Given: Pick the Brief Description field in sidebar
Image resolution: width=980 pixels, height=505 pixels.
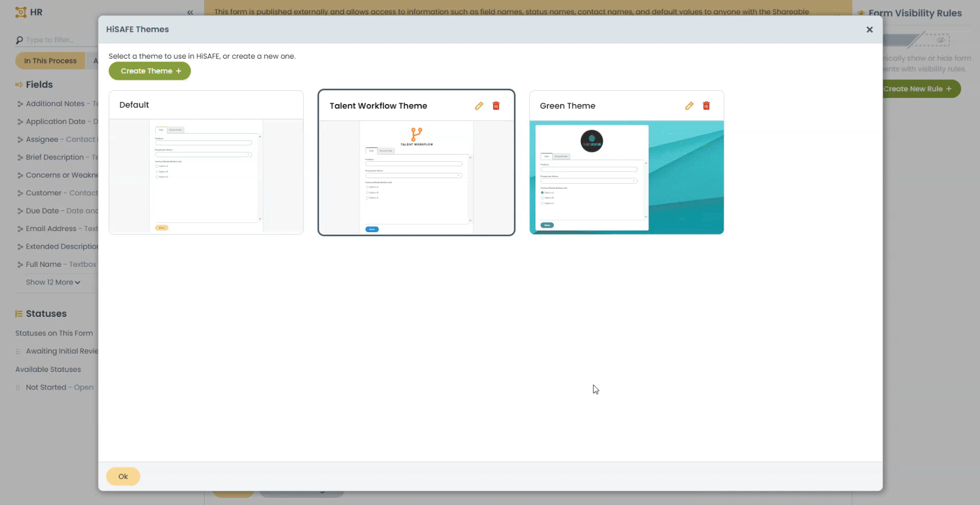Looking at the screenshot, I should point(57,157).
